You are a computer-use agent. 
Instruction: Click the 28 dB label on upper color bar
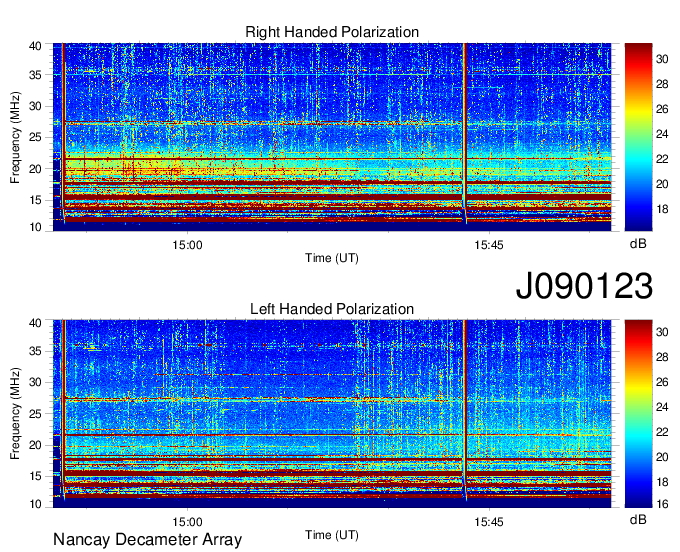(x=662, y=84)
